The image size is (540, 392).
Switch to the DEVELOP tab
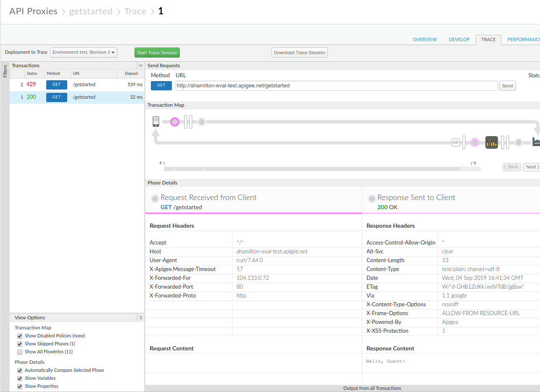tap(459, 39)
